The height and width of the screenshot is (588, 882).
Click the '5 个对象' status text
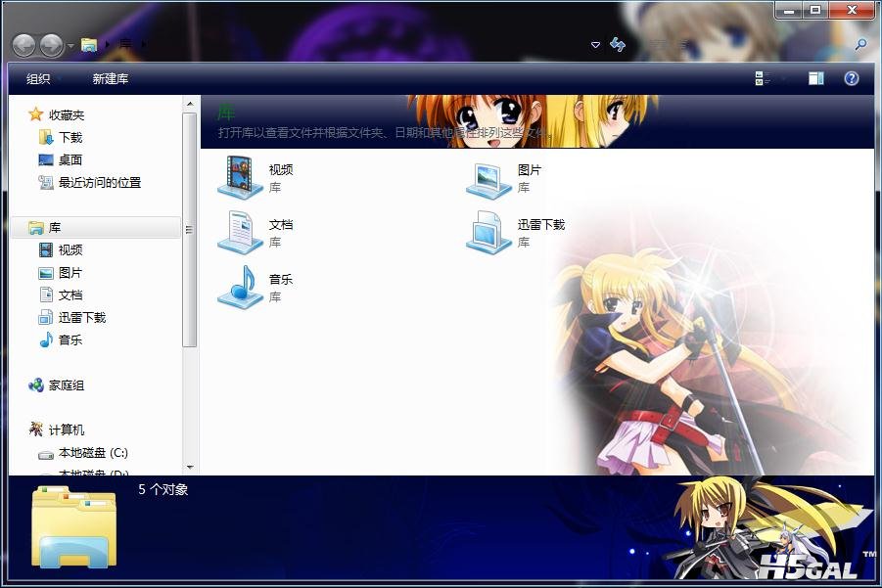coord(163,489)
